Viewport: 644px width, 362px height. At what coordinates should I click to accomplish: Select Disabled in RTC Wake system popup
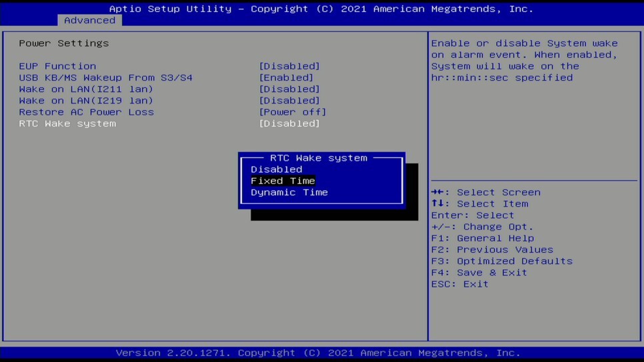(277, 169)
